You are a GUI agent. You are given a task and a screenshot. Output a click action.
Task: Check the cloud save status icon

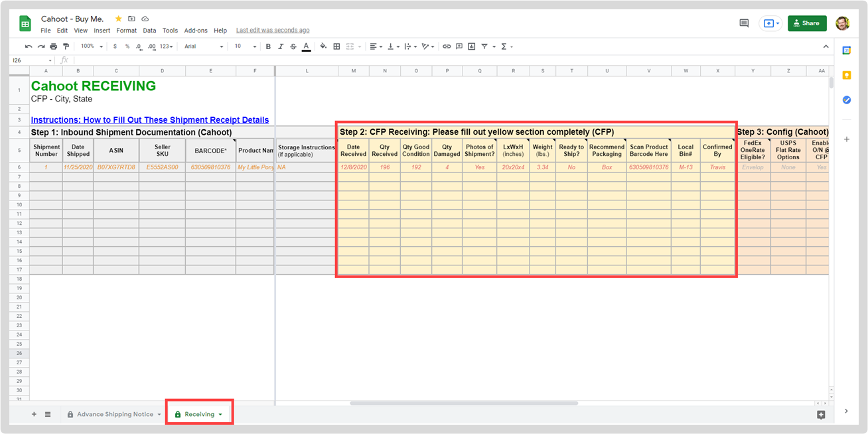pyautogui.click(x=145, y=19)
